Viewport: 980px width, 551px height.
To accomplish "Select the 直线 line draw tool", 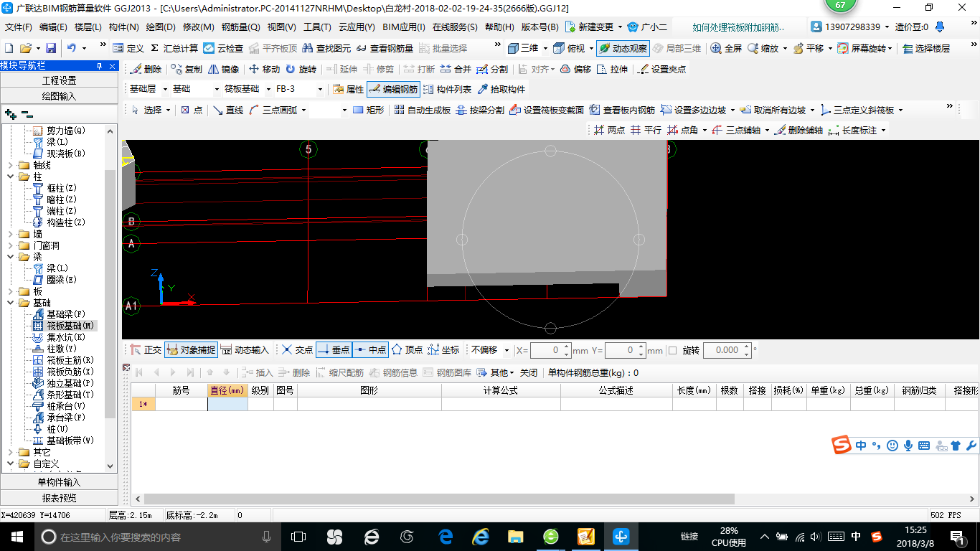I will tap(227, 110).
